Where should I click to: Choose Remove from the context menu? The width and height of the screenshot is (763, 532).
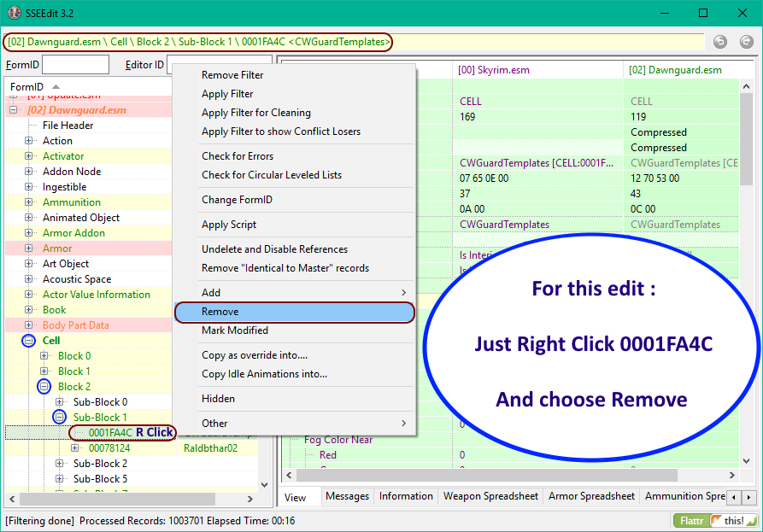point(295,312)
